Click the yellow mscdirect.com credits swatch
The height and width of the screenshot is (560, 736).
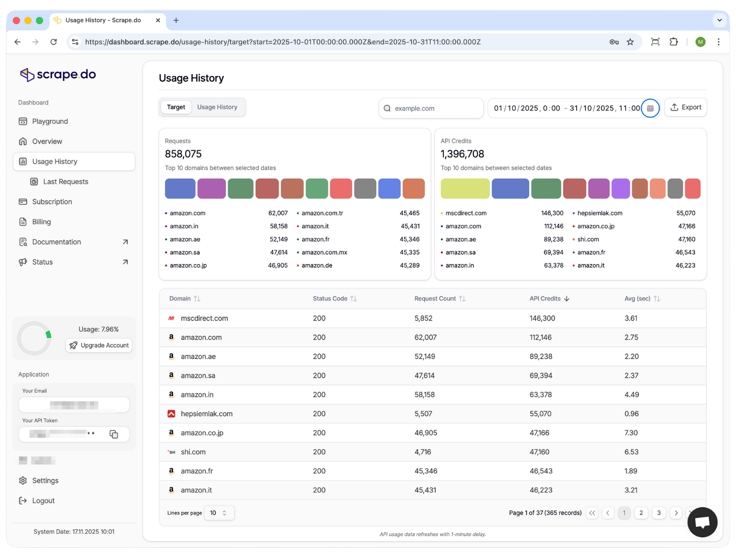(x=465, y=189)
